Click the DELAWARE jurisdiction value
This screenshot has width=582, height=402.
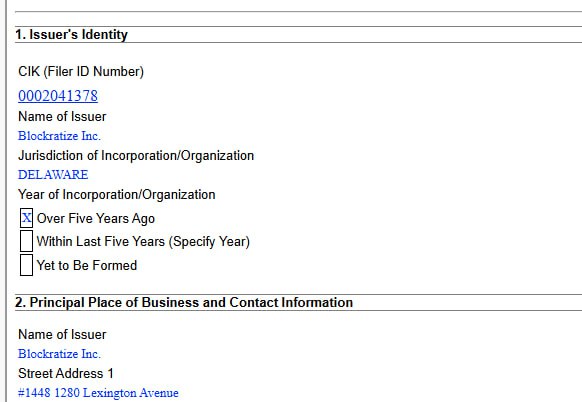click(x=53, y=175)
